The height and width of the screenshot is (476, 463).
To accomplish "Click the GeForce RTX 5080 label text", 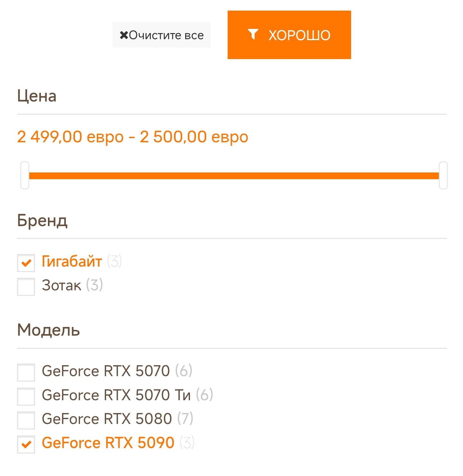I will [x=107, y=419].
